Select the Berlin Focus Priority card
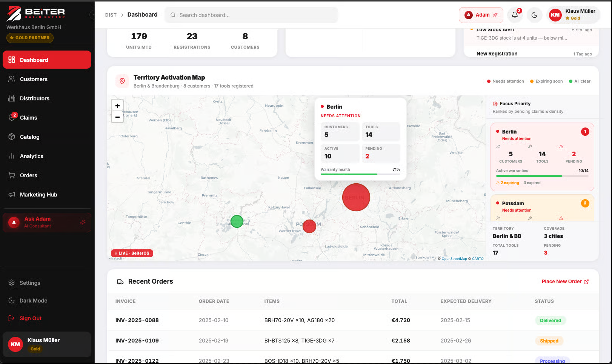 (x=542, y=157)
